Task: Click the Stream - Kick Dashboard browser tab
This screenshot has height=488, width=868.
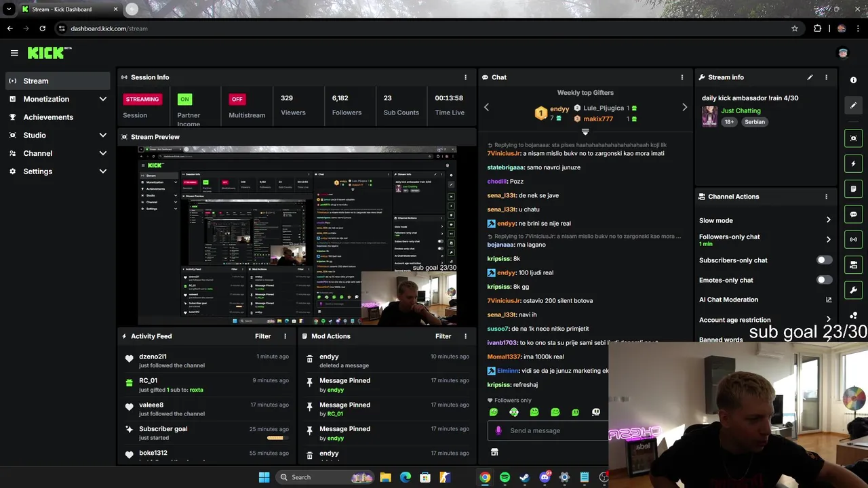Action: [69, 9]
